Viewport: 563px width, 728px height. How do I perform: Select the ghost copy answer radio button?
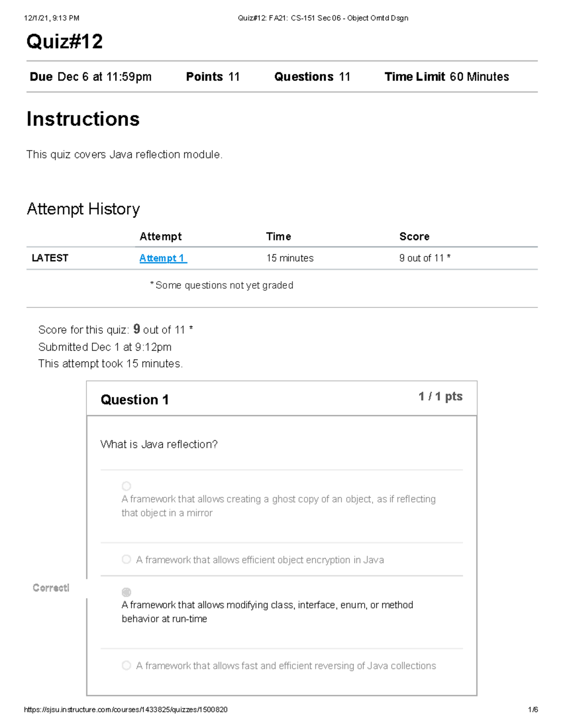[126, 486]
